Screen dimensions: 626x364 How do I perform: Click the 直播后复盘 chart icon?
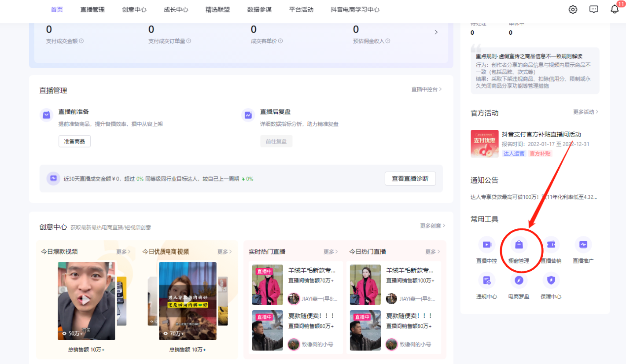click(248, 115)
